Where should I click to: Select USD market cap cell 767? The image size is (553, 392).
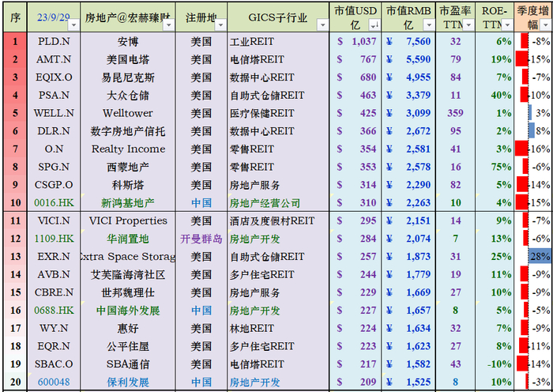pyautogui.click(x=355, y=59)
